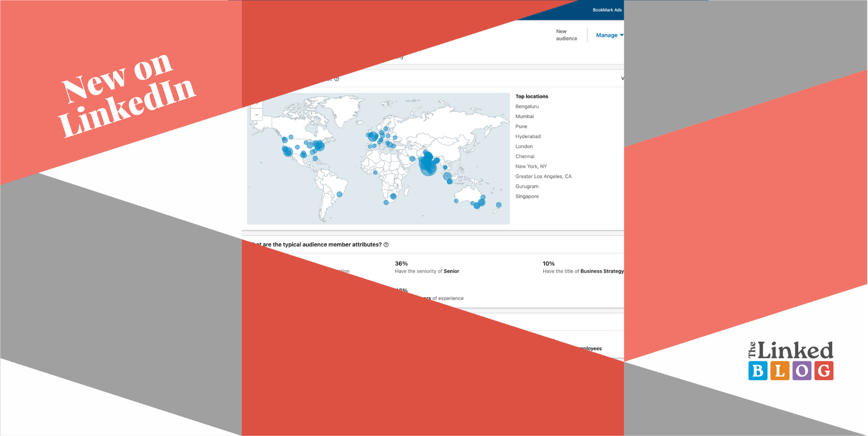
Task: Open the Manage dropdown menu
Action: coord(610,35)
